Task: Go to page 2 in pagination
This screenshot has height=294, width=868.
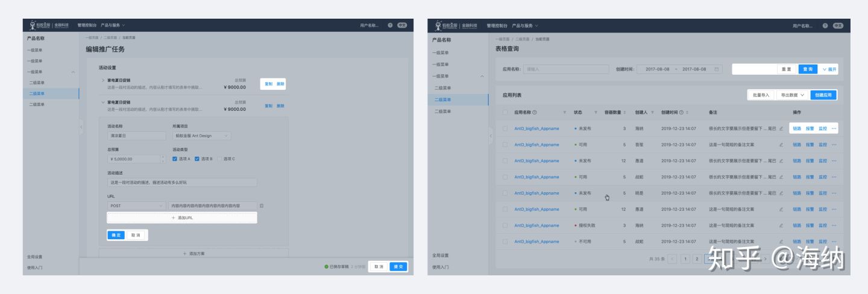Action: [696, 259]
